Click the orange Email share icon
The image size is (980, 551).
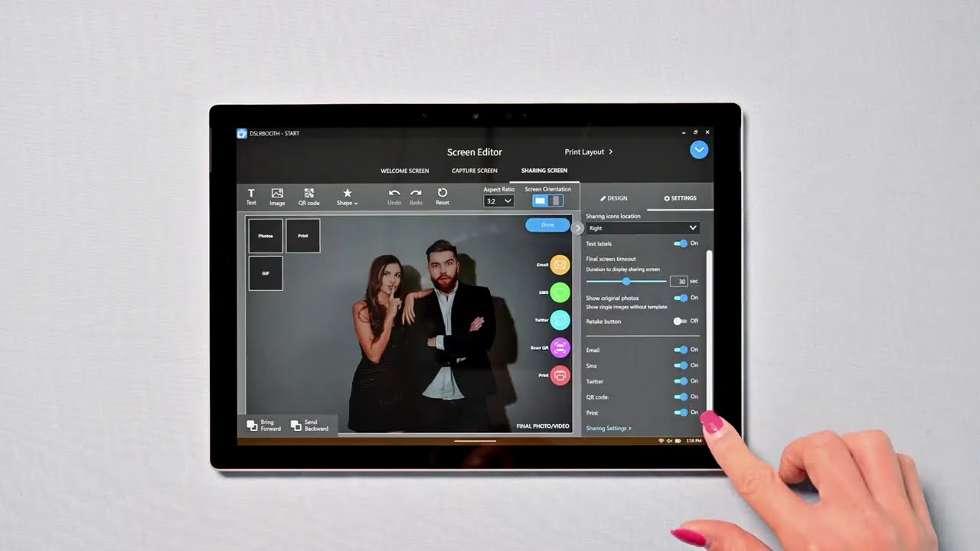(x=560, y=265)
